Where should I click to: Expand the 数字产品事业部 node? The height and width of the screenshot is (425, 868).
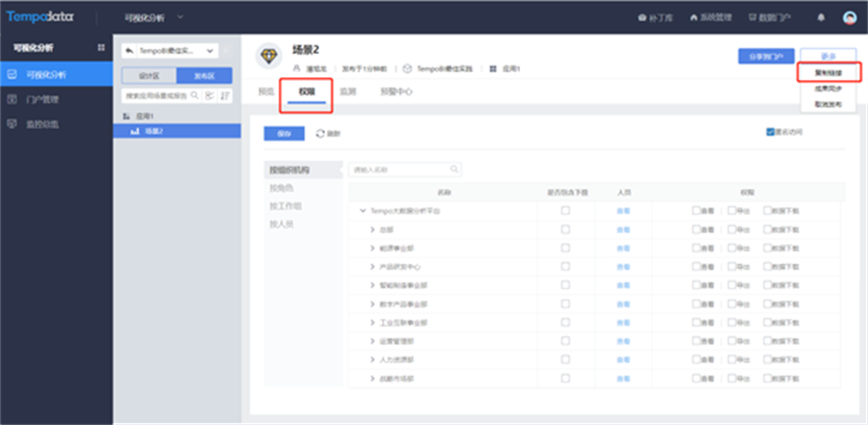(372, 305)
